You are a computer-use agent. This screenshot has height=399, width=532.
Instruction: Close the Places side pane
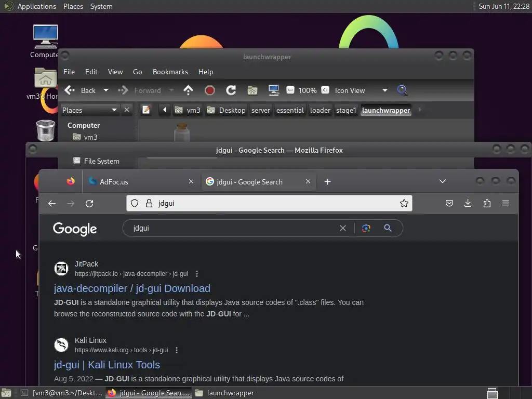(x=127, y=110)
